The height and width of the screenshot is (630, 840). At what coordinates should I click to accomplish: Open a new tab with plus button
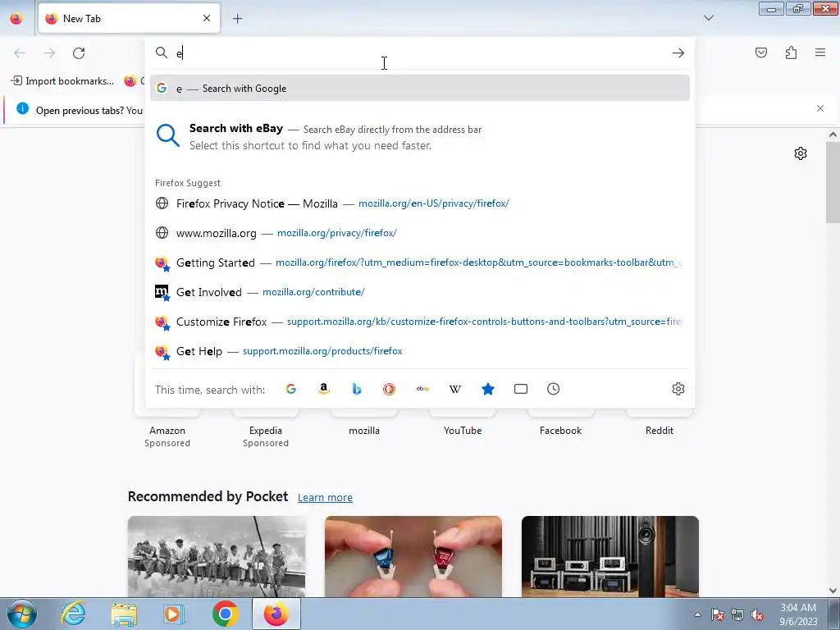click(x=237, y=19)
